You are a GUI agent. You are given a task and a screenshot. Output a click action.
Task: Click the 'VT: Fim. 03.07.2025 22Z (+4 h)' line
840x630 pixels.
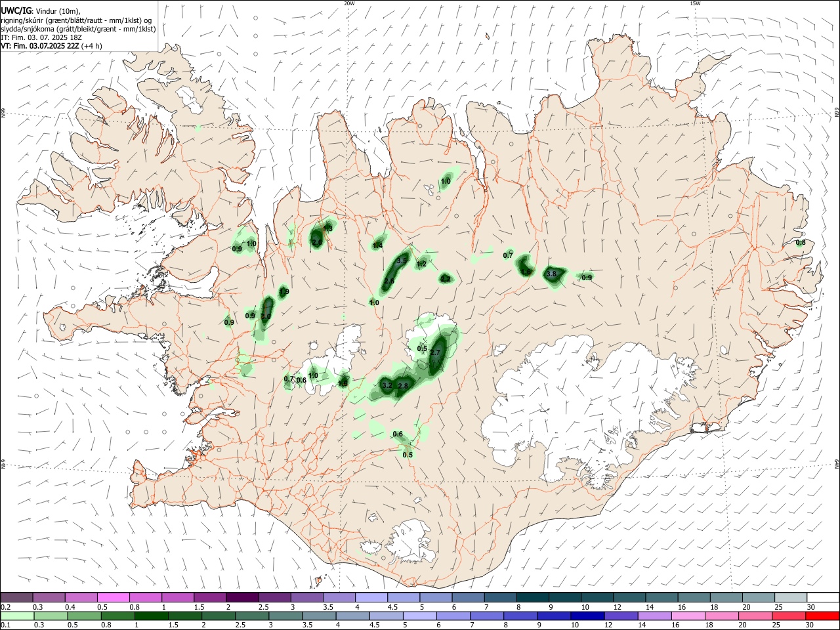coord(51,46)
